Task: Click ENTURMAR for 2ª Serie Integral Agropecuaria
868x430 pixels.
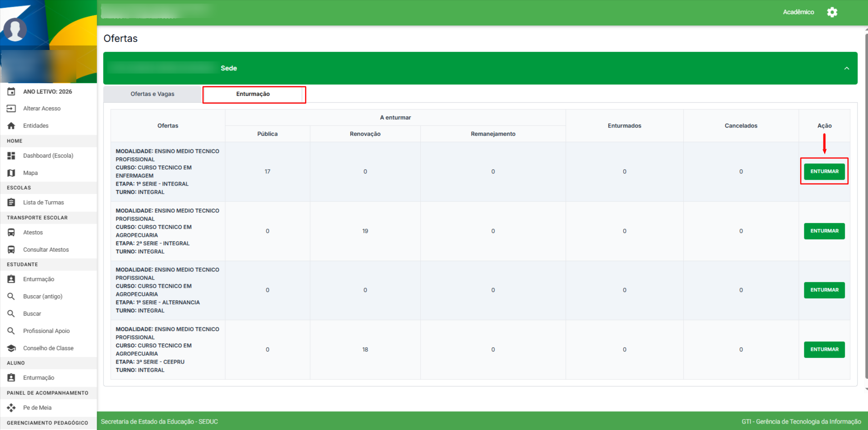Action: 824,231
